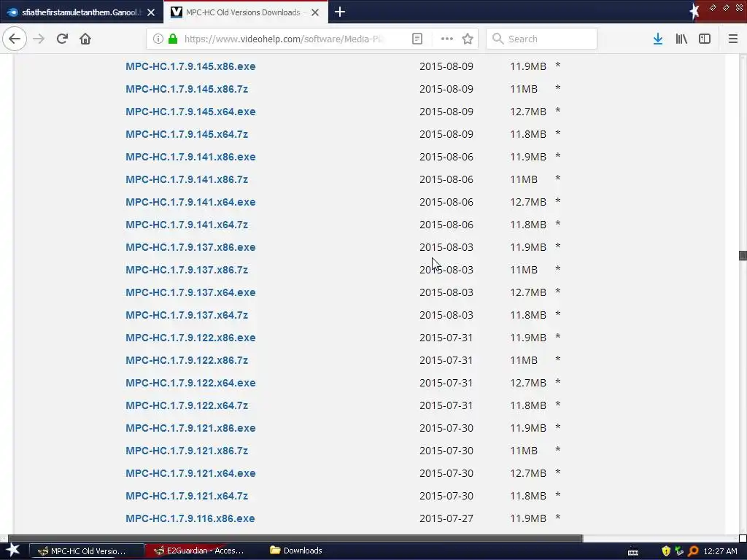Download MPC-HC.1.7.9.116.x86.exe
747x560 pixels.
[x=190, y=518]
